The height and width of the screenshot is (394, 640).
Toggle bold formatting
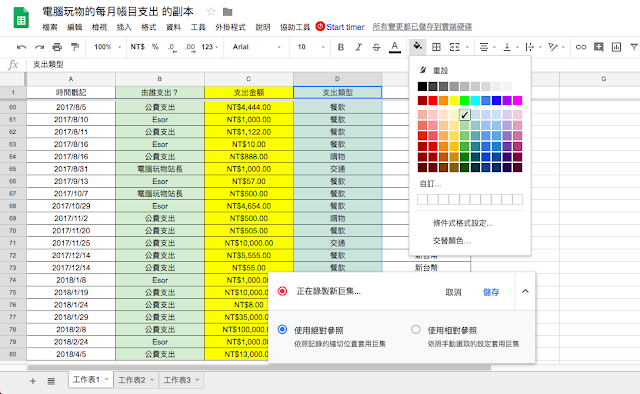341,47
